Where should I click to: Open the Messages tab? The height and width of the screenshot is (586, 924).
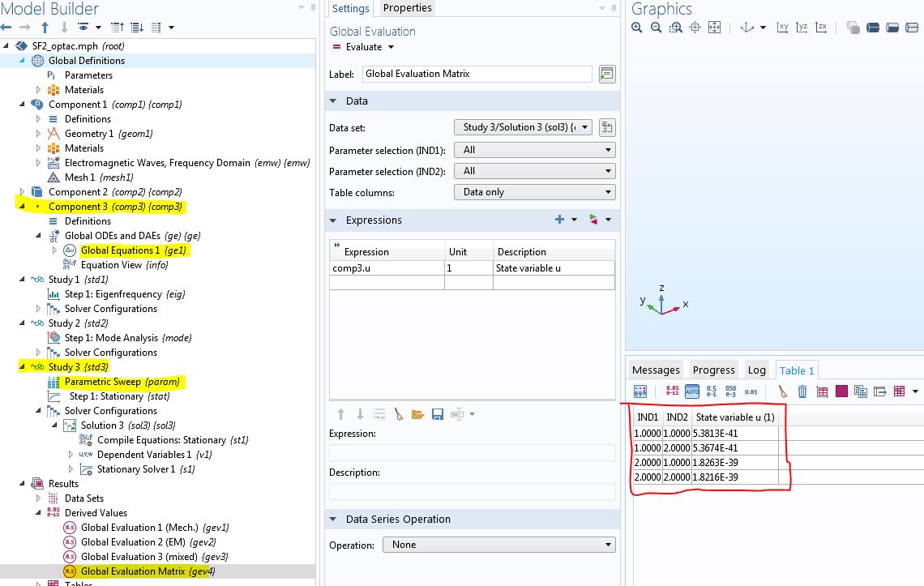click(x=656, y=370)
